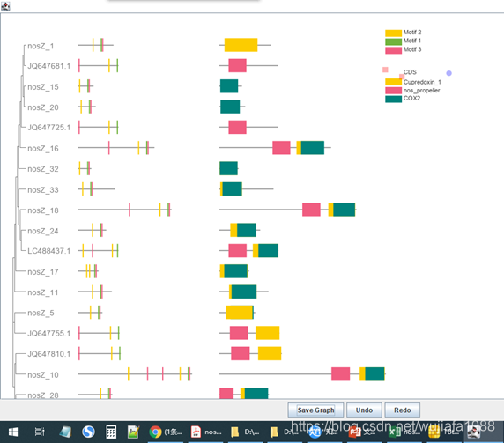Click the Redo button
Viewport: 504px width, 443px height.
click(402, 410)
